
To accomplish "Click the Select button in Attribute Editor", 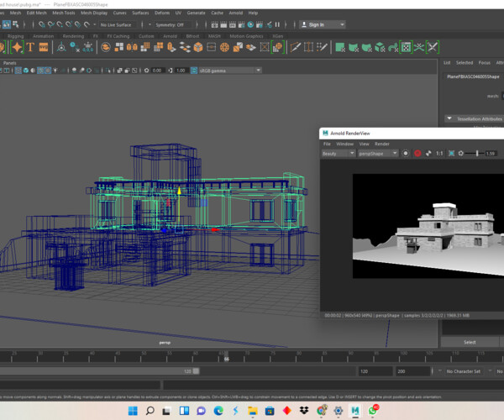I will click(x=470, y=342).
